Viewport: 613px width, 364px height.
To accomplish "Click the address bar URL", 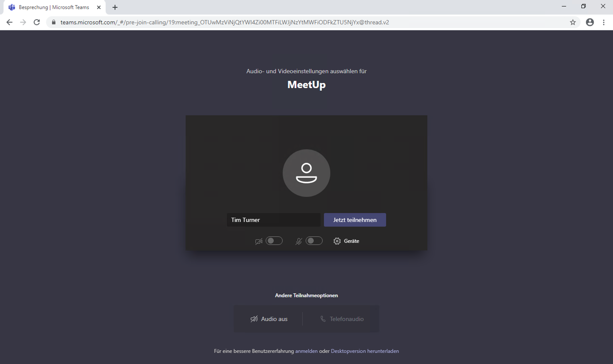I will [225, 22].
